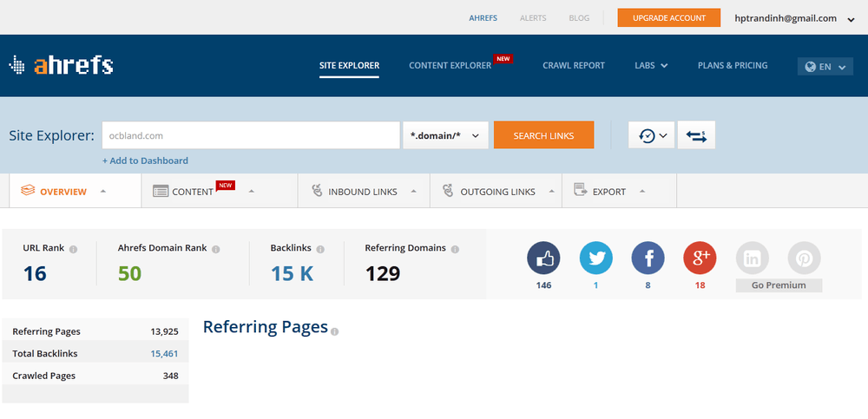Click the compare domains arrows icon

pyautogui.click(x=696, y=135)
